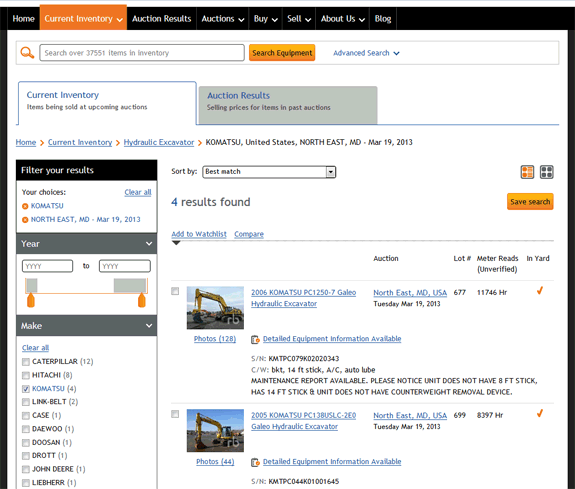Check the LIEBHERR make filter

click(26, 483)
